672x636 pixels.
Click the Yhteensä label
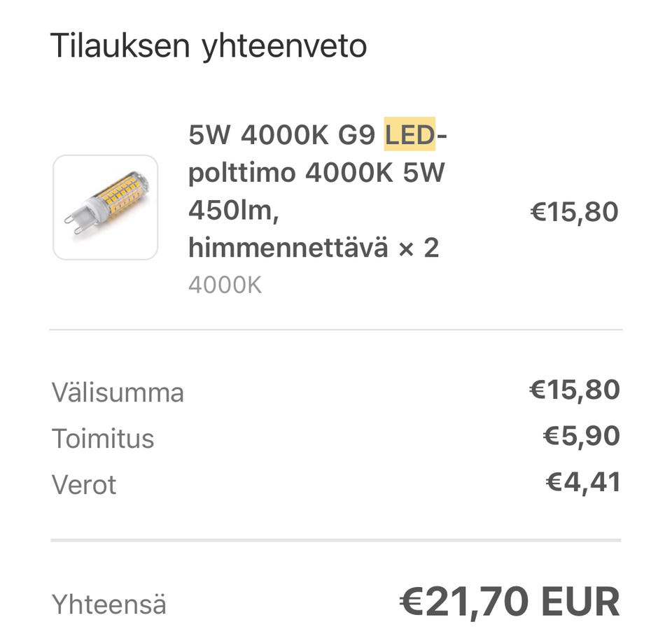tap(108, 605)
